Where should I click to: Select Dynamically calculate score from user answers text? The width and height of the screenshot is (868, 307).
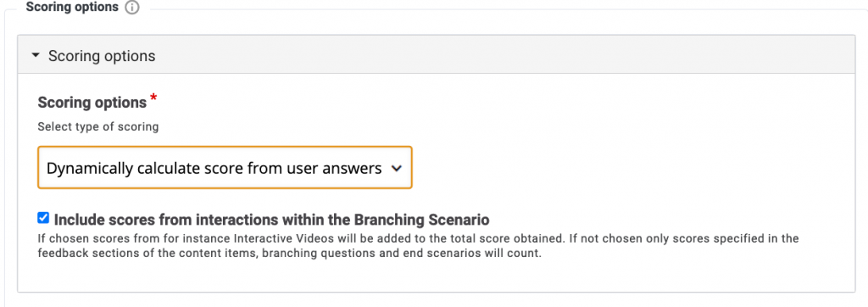(214, 168)
